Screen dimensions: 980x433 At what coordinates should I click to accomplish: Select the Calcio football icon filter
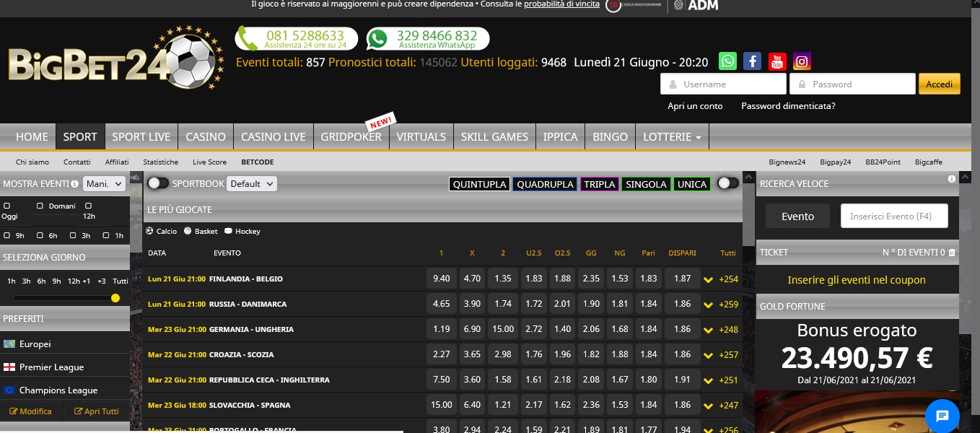pos(150,231)
